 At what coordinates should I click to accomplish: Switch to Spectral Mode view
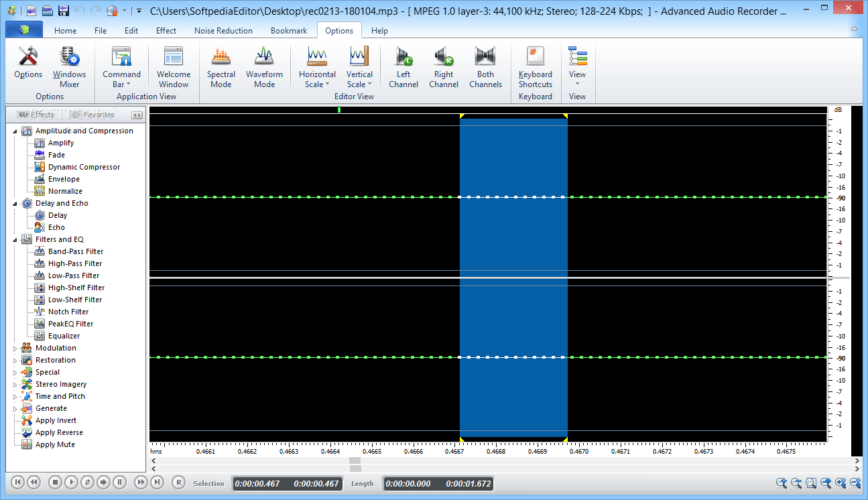(x=221, y=67)
